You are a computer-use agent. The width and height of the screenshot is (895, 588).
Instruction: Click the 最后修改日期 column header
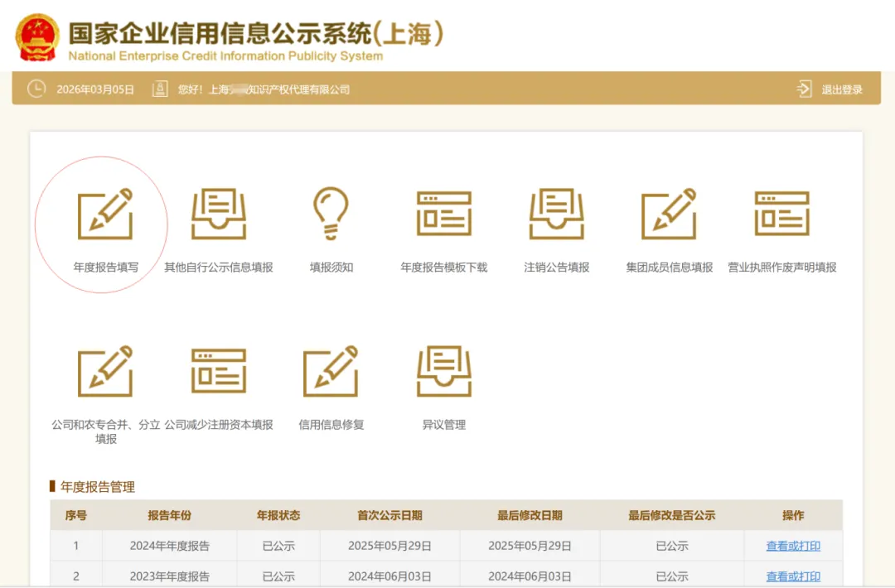[x=530, y=516]
